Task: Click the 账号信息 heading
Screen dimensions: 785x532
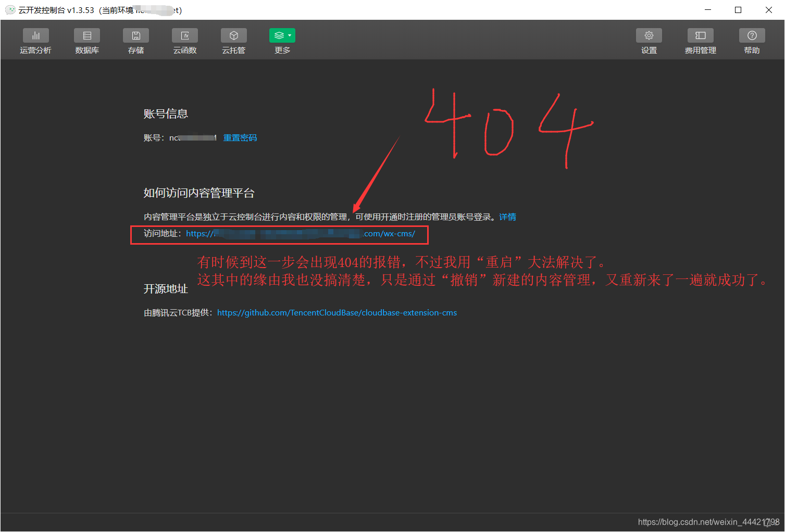Action: pyautogui.click(x=166, y=114)
